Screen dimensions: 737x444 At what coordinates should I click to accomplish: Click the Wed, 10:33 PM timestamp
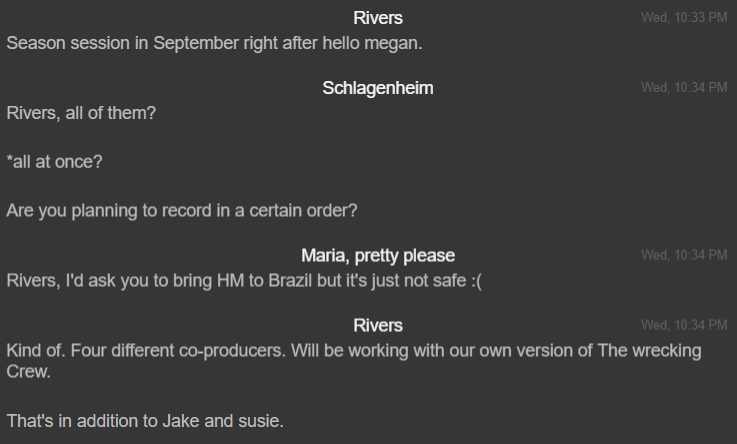[684, 18]
